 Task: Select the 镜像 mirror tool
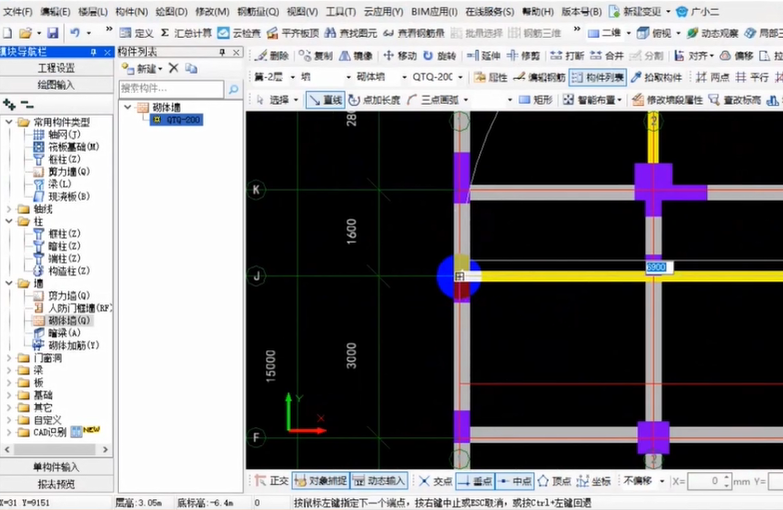pyautogui.click(x=356, y=55)
